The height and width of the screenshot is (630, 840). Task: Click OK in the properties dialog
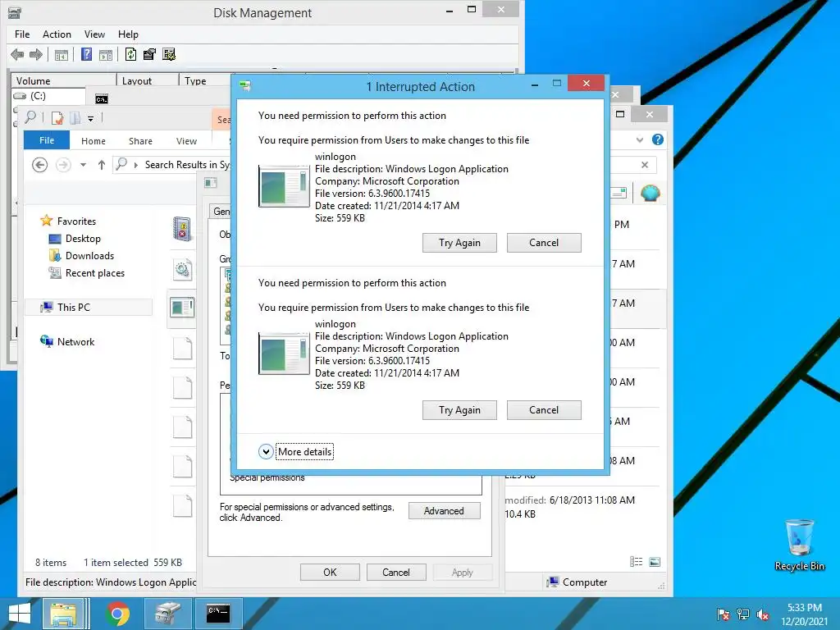(x=330, y=572)
